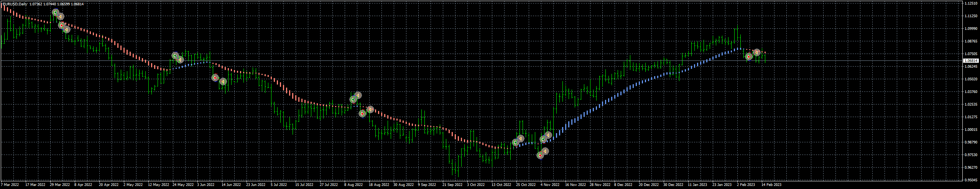Viewport: 980px width, 189px height.
Task: Select yellow exit arrow near 14 Jun 2022
Action: click(x=223, y=81)
